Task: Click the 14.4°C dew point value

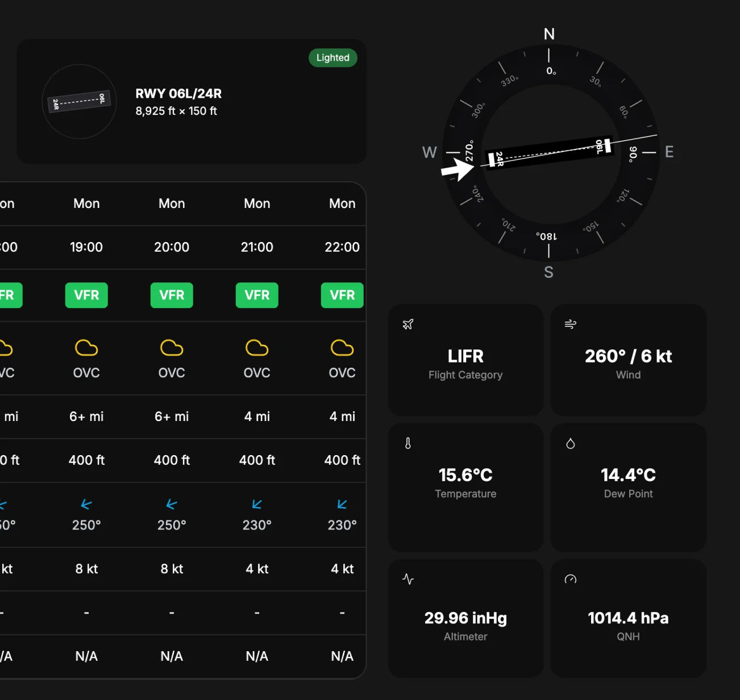Action: point(629,475)
